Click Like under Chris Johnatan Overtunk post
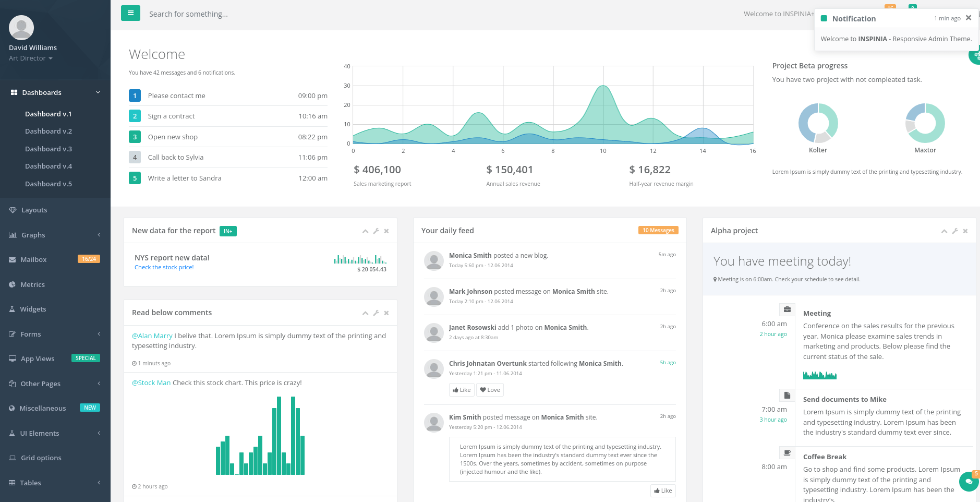 tap(462, 390)
